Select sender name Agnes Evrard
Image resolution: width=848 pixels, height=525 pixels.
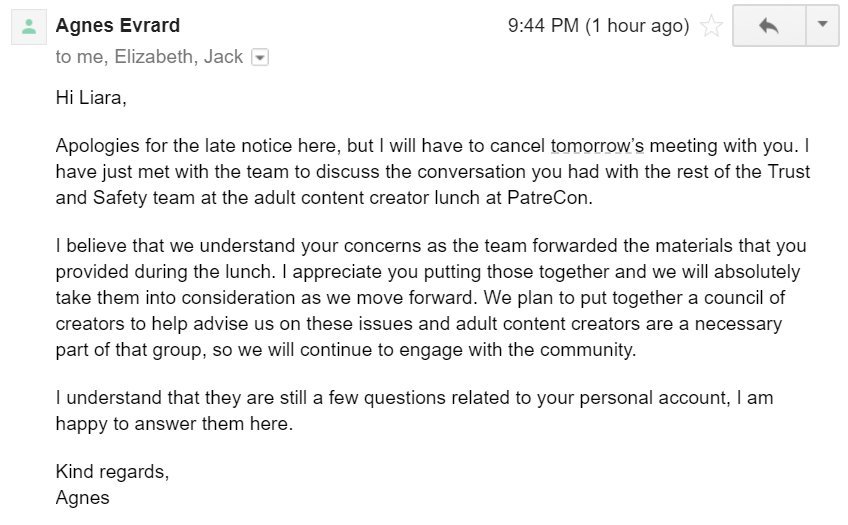pyautogui.click(x=118, y=25)
